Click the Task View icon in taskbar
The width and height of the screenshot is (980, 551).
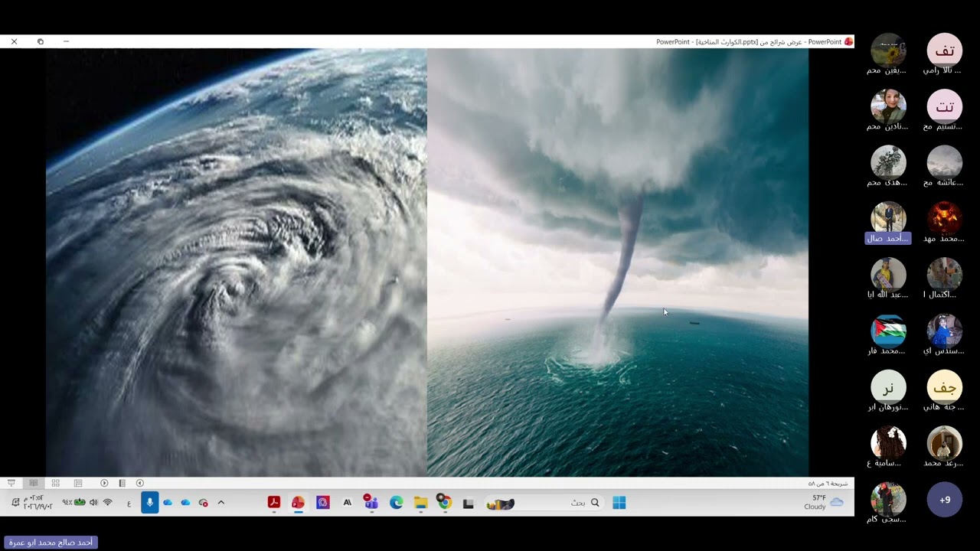(x=469, y=503)
